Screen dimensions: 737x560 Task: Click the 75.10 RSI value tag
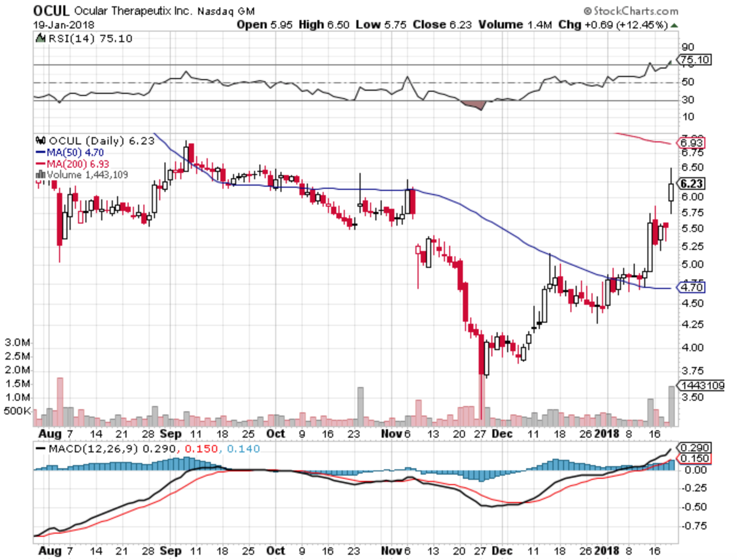coord(694,60)
